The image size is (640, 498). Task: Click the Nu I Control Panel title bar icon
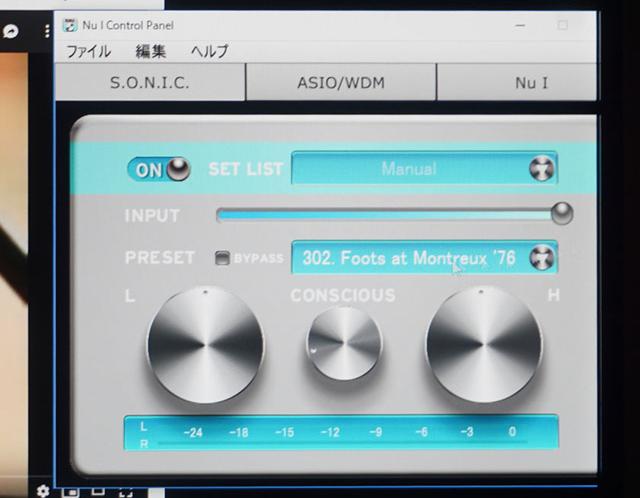70,25
